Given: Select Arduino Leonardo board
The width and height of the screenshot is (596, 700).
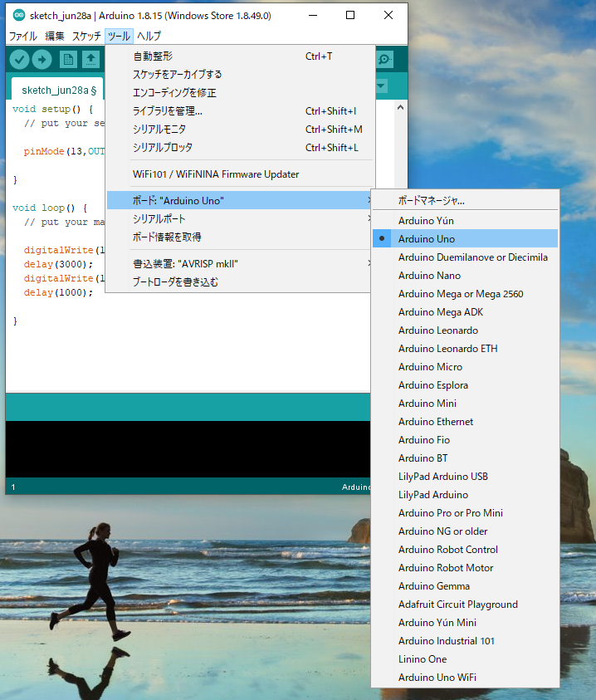Looking at the screenshot, I should (465, 330).
